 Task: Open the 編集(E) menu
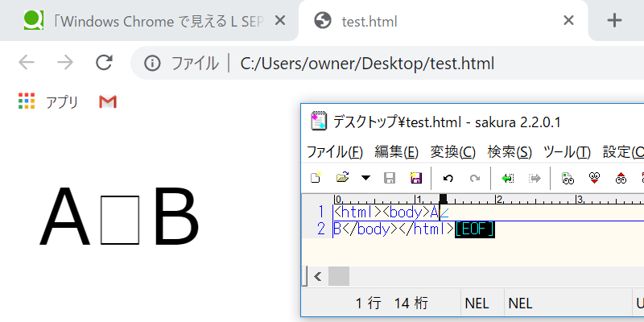click(396, 152)
